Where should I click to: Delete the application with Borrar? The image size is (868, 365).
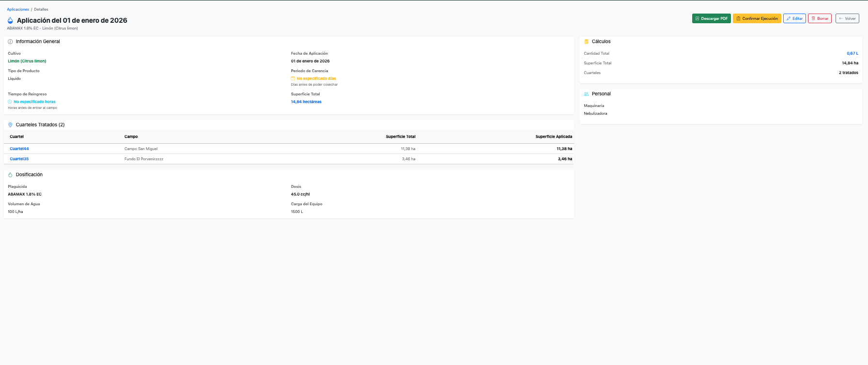coord(820,18)
